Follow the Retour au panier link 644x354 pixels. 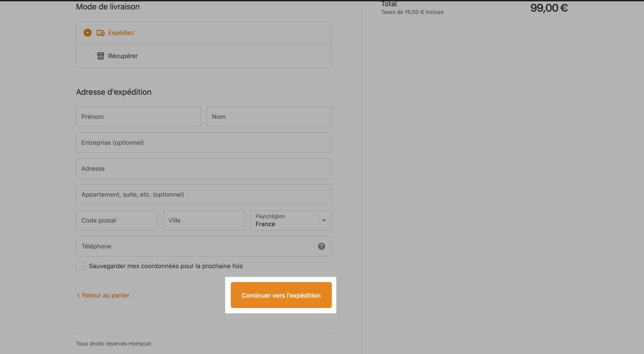(x=103, y=295)
